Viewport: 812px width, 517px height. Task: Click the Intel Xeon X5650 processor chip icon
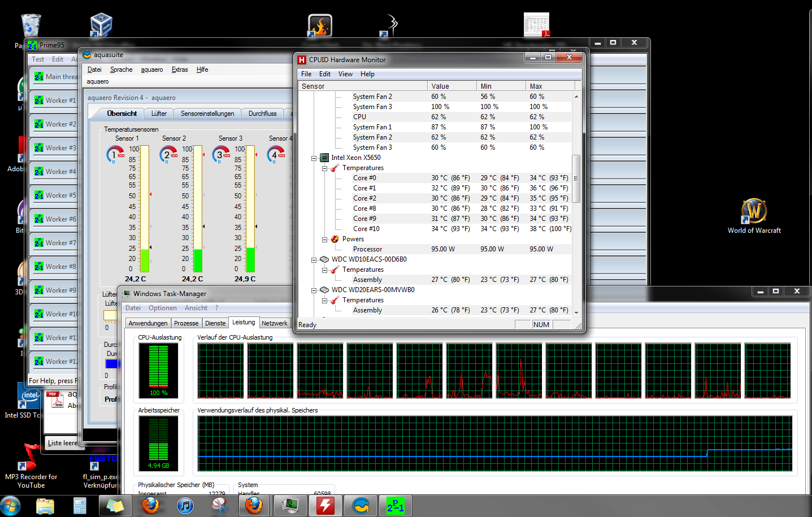pyautogui.click(x=324, y=158)
